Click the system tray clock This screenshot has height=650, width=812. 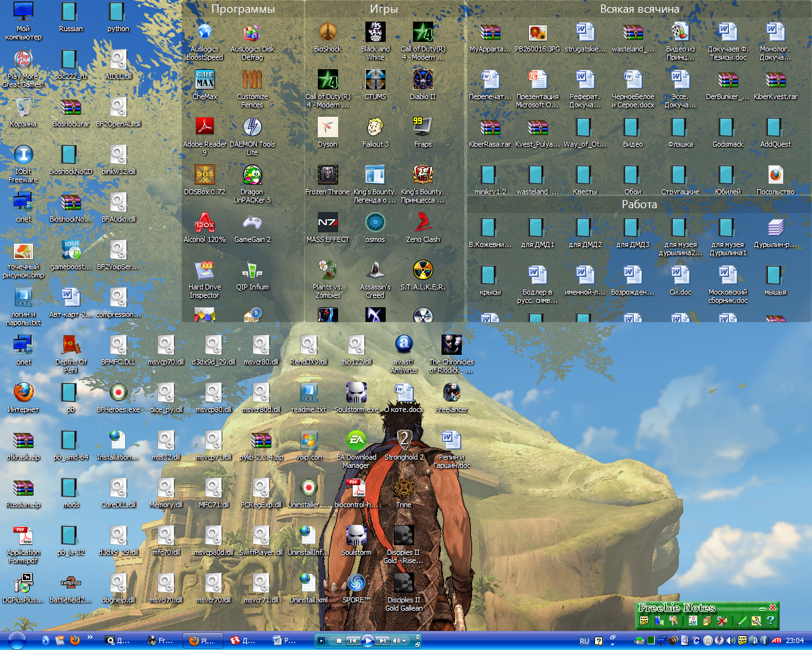tap(794, 641)
